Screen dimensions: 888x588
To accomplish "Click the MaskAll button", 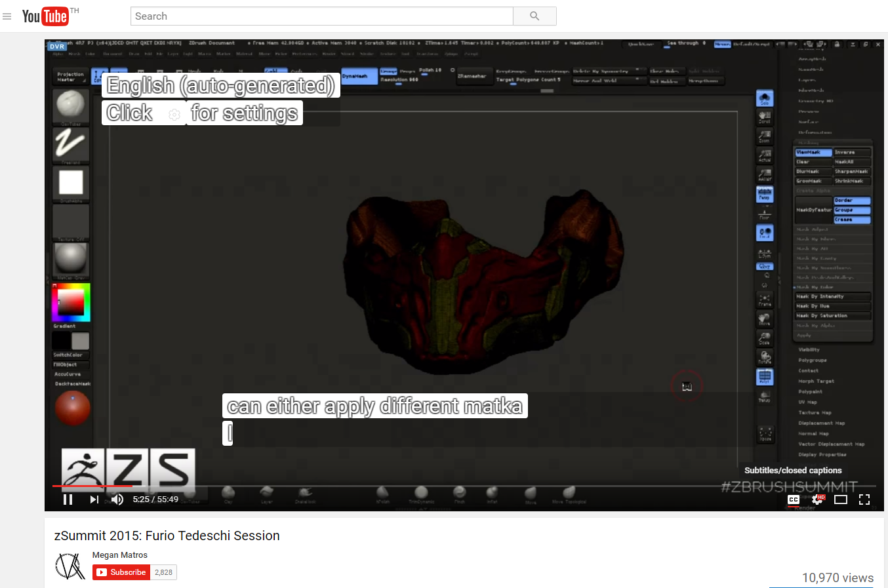I will tap(852, 162).
